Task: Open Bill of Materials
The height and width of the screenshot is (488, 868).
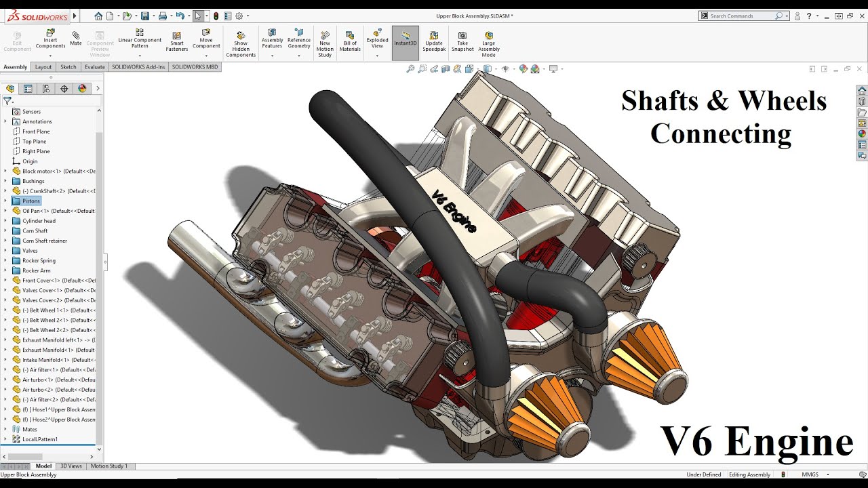Action: pos(350,41)
